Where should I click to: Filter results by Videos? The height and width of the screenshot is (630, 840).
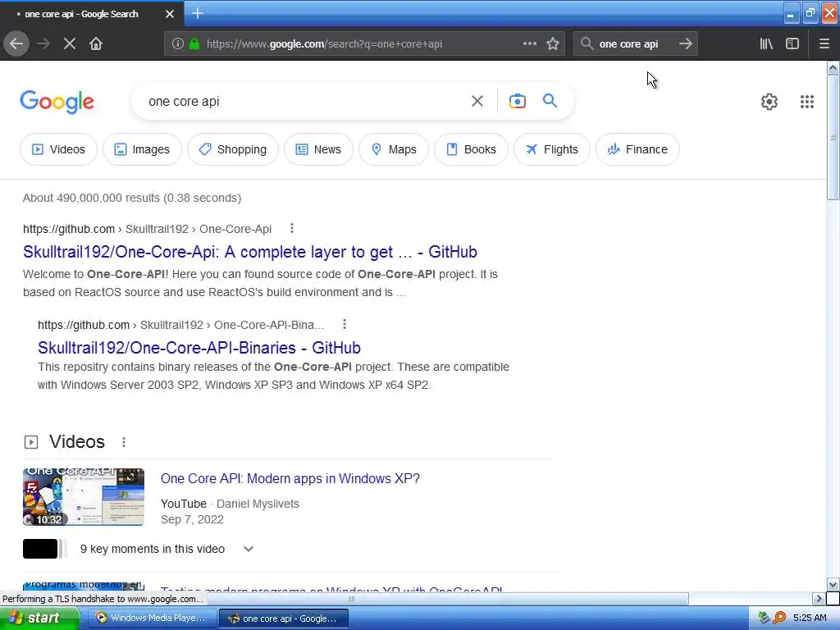coord(58,149)
